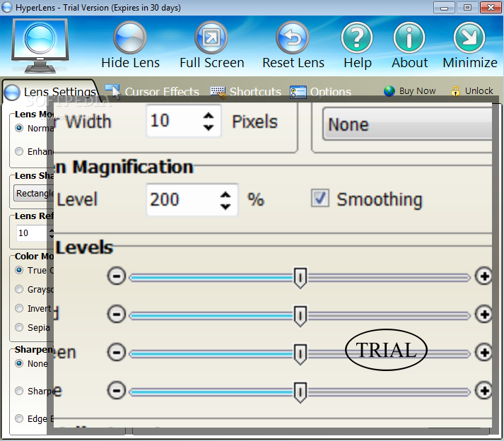Click plus button of second Levels slider
504x441 pixels.
click(484, 314)
